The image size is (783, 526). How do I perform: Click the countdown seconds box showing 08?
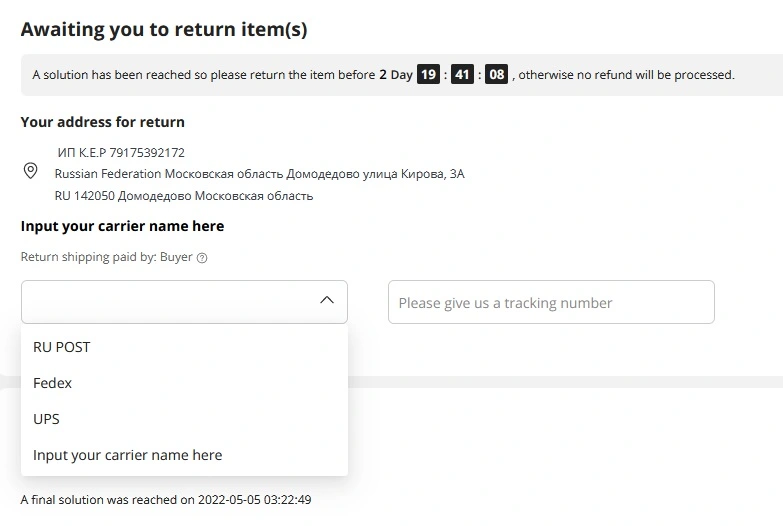point(496,74)
